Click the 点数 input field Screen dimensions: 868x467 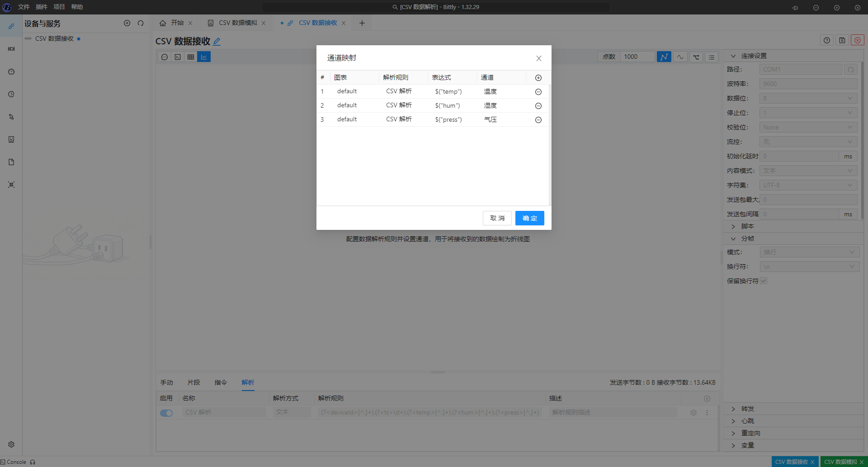tap(637, 57)
